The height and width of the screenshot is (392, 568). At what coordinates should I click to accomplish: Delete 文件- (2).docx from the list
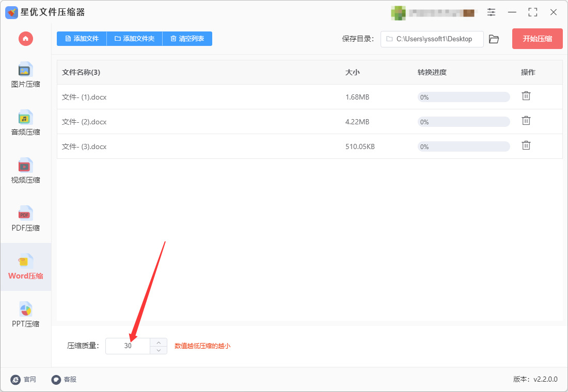pos(526,121)
